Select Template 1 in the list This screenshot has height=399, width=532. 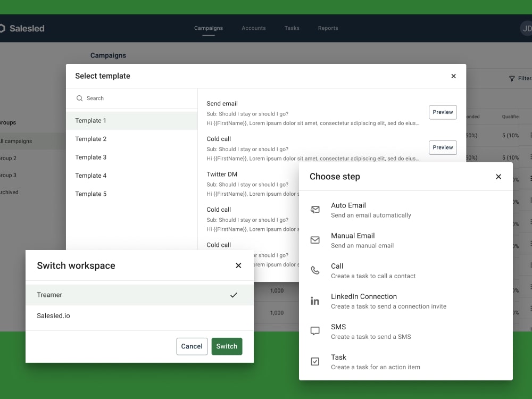pyautogui.click(x=131, y=121)
